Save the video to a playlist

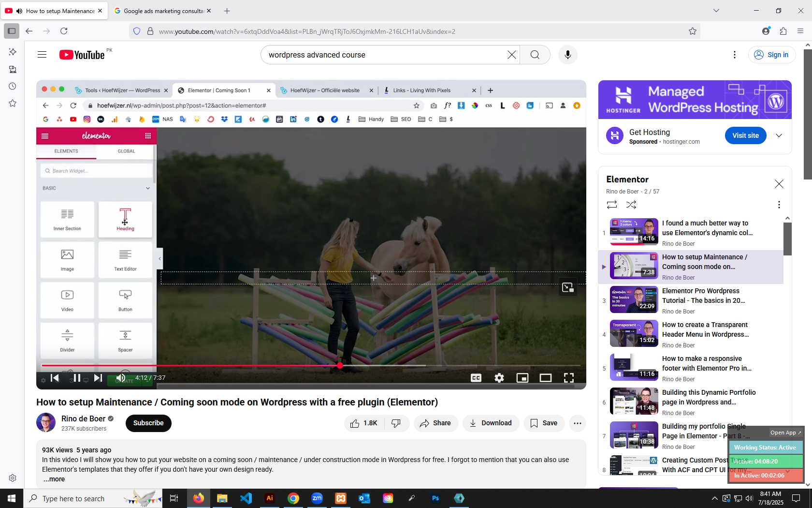[x=544, y=423]
